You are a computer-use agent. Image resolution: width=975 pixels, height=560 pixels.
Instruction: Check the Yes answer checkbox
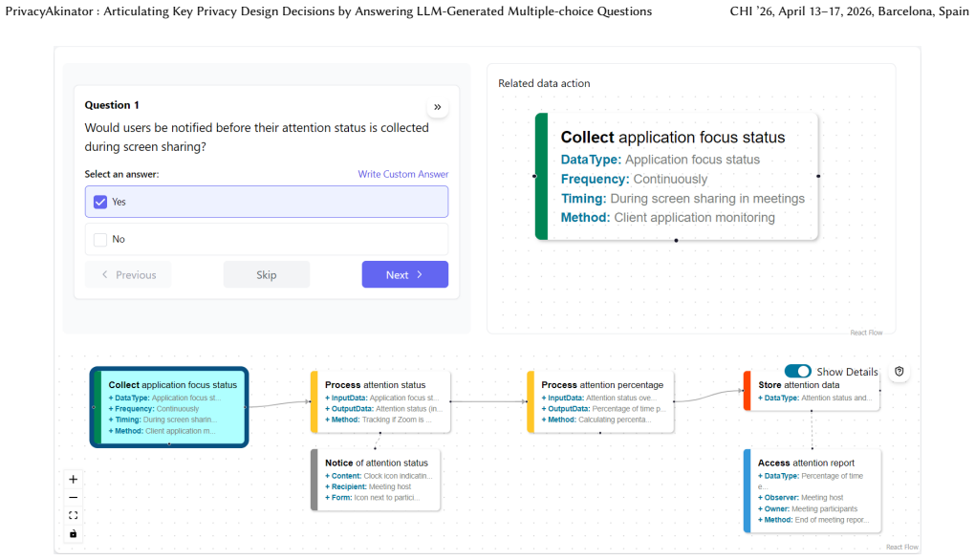pos(100,202)
